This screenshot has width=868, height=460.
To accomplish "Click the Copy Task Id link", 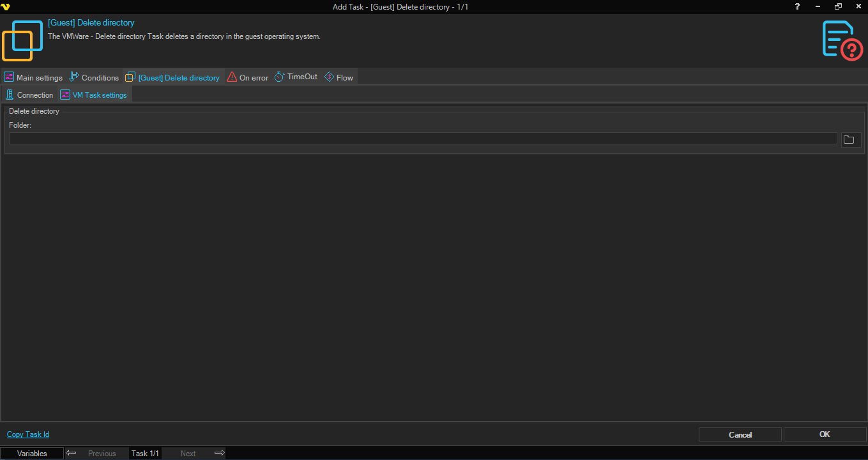I will [28, 434].
